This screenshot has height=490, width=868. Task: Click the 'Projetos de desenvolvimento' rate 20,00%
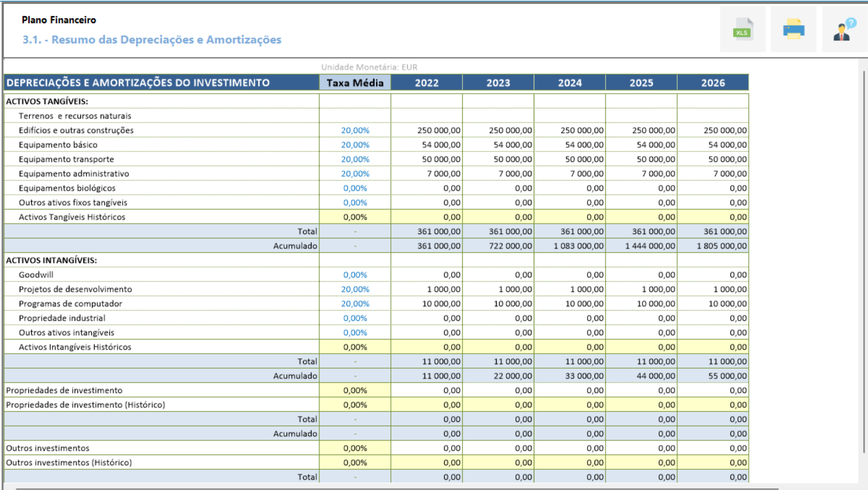click(x=355, y=289)
